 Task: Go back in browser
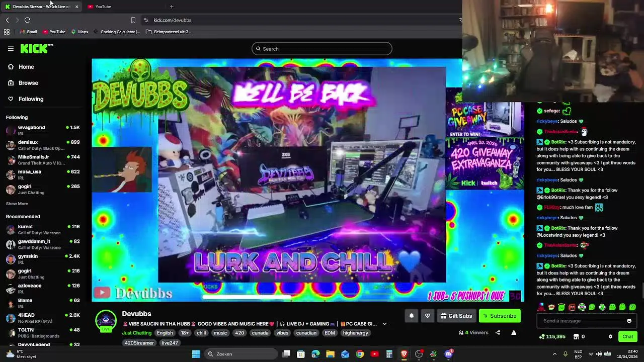pyautogui.click(x=7, y=20)
